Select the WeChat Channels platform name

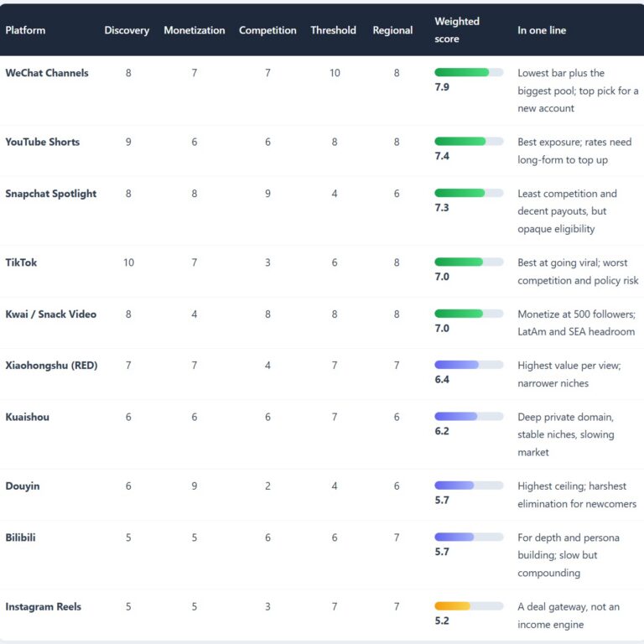(x=47, y=73)
